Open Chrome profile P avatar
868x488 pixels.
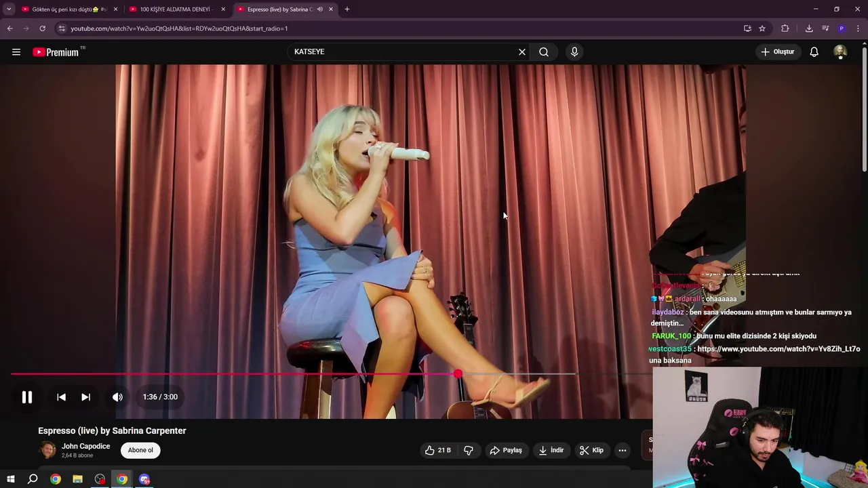pos(842,28)
